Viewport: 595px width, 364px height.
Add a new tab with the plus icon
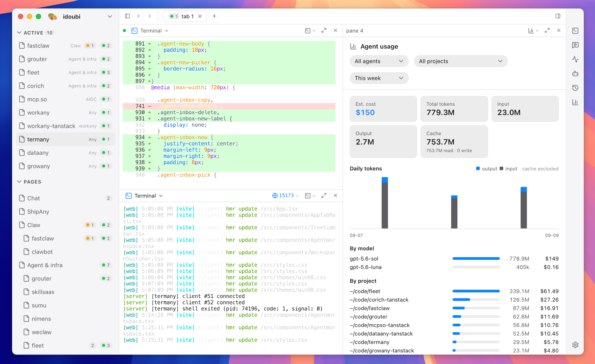[214, 16]
